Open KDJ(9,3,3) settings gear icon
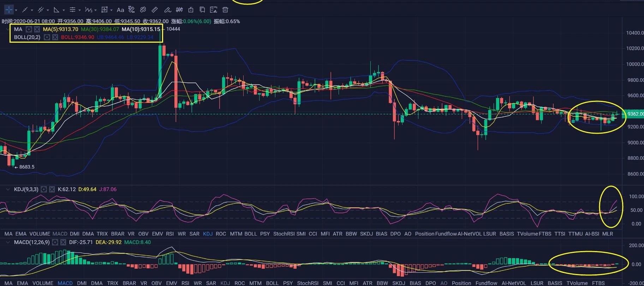This screenshot has height=286, width=644. point(44,189)
